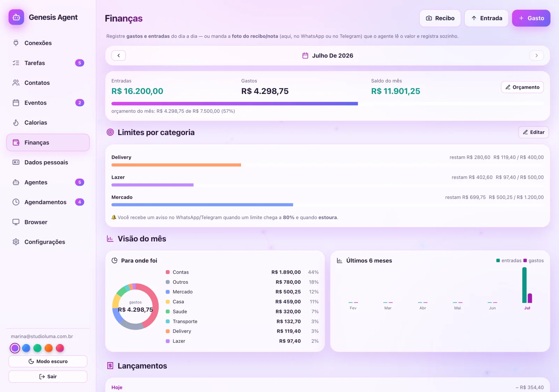
Task: Open Configurações settings page
Action: coord(48,242)
